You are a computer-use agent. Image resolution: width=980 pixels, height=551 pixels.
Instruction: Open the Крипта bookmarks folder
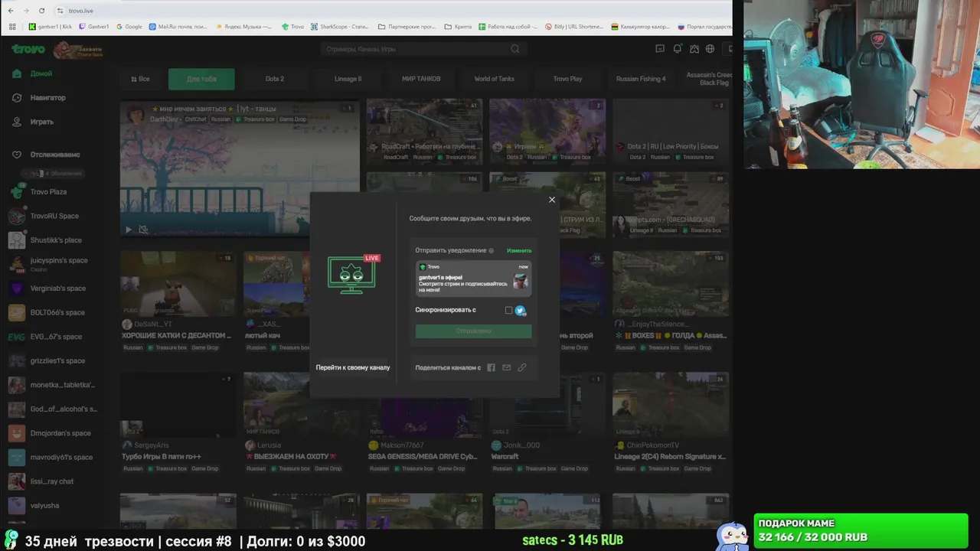[457, 27]
